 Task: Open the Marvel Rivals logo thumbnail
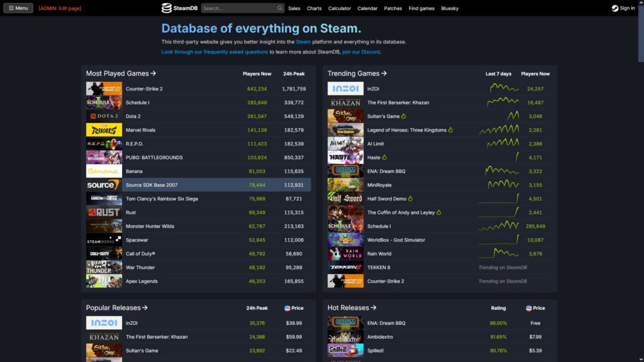(x=104, y=130)
